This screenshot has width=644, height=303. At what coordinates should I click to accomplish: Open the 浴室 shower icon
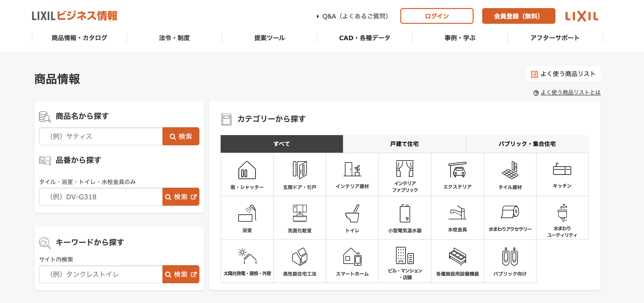click(247, 213)
